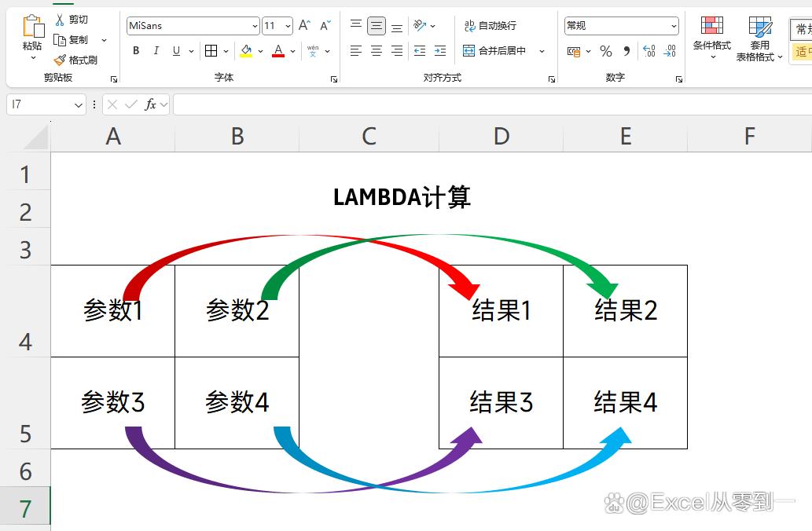Click the wén phonetic guide icon
Screen dimensions: 812x531
coord(313,51)
